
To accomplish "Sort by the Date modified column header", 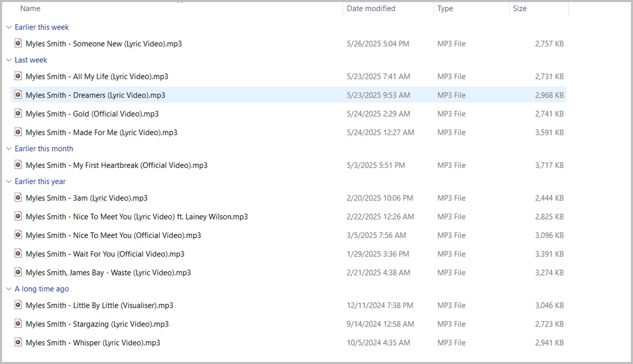I will pos(370,8).
